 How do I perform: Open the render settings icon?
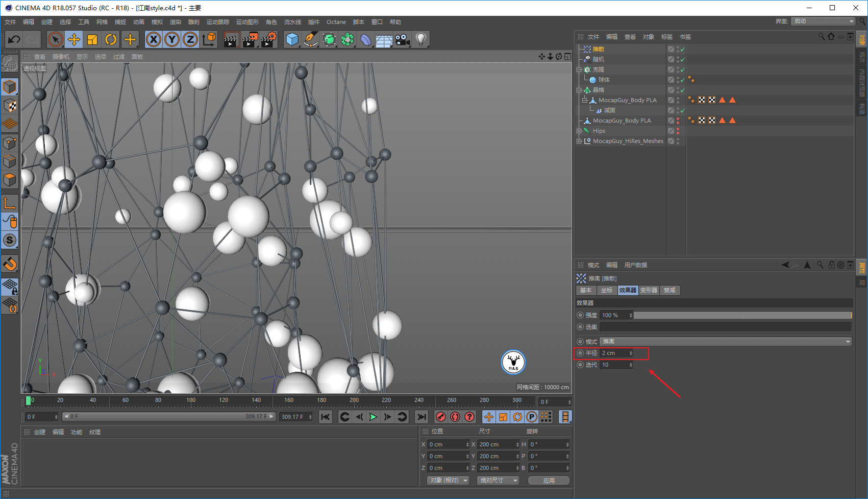coord(269,39)
